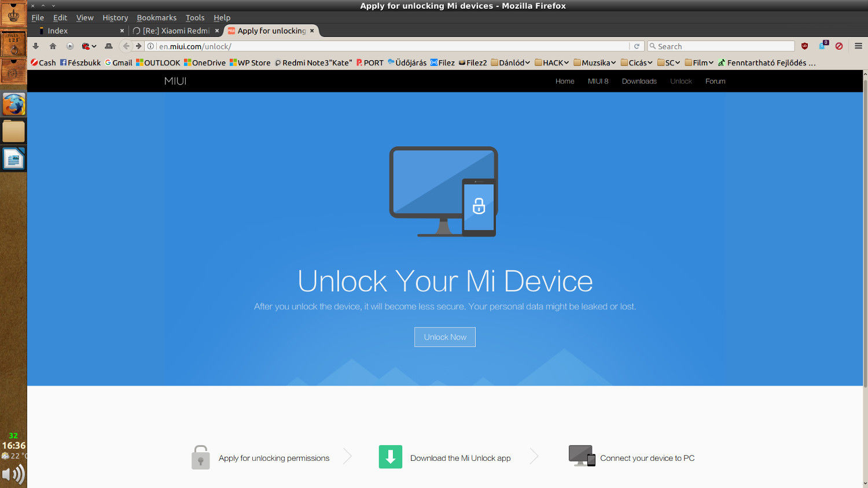Go to the Firefox home page icon
Viewport: 868px width, 488px height.
(x=53, y=46)
